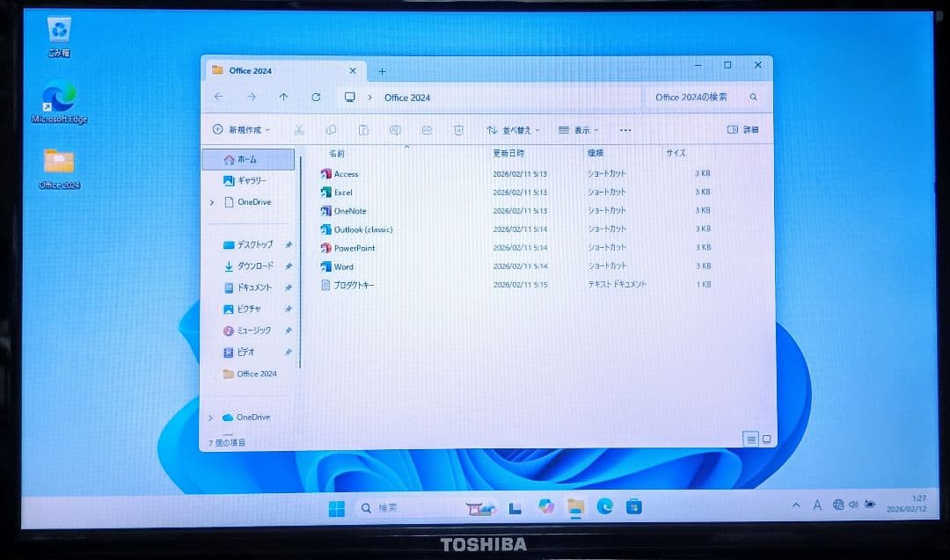Open the ごみ箱 recycle bin desktop icon

(59, 37)
